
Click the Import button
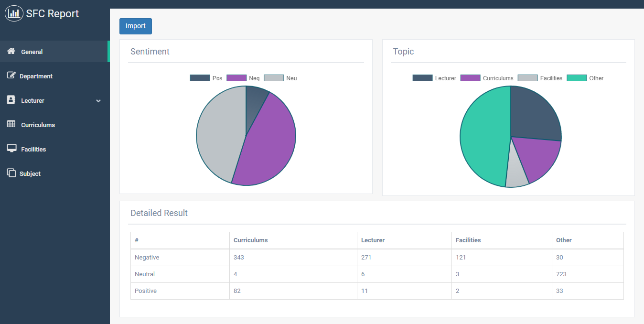136,26
